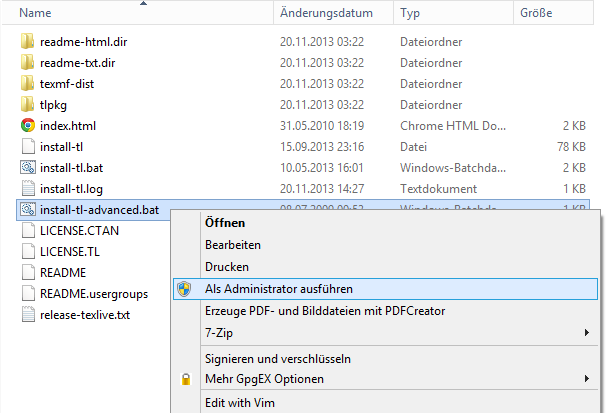Select the release-texlive.txt file icon

28,315
